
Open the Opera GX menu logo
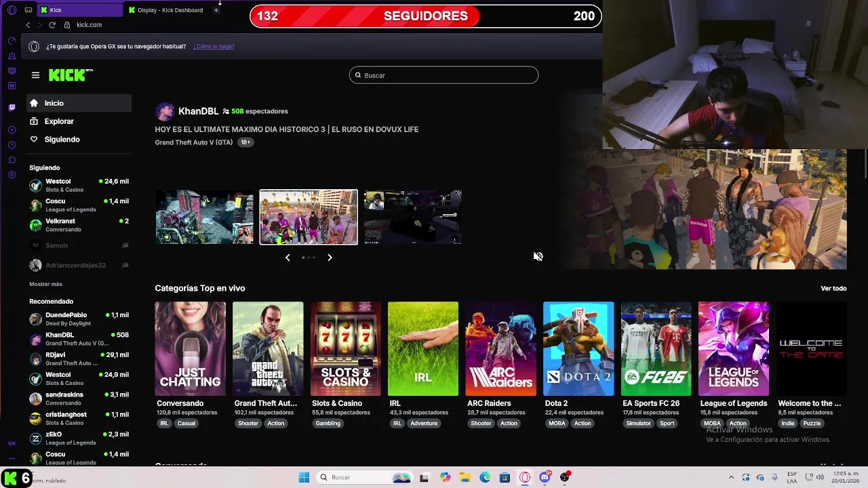tap(12, 10)
